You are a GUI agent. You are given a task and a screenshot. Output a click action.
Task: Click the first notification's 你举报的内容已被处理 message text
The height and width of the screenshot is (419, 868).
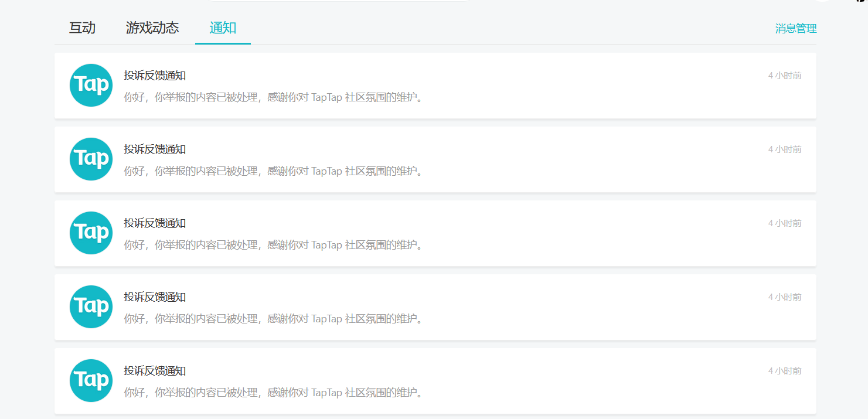pyautogui.click(x=273, y=97)
